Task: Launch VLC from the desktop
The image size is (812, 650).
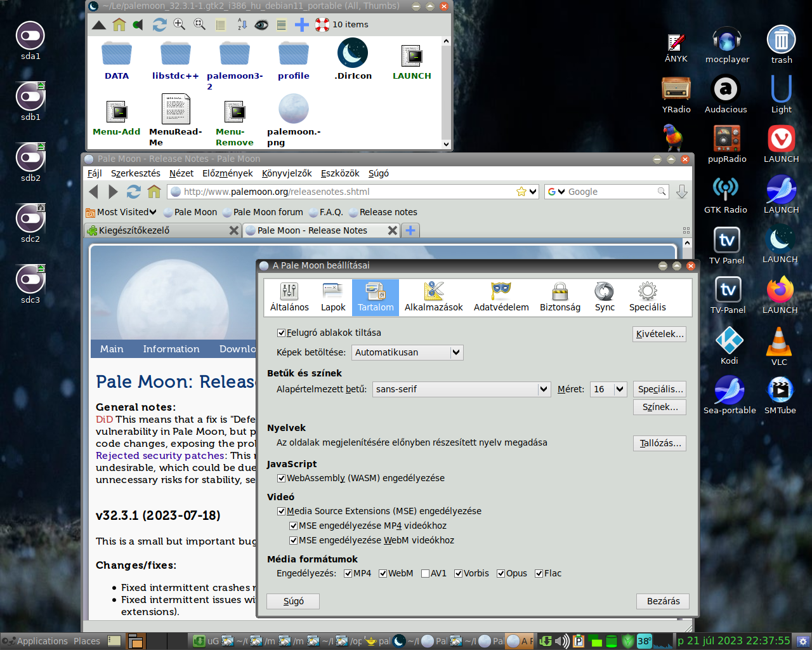Action: (779, 347)
